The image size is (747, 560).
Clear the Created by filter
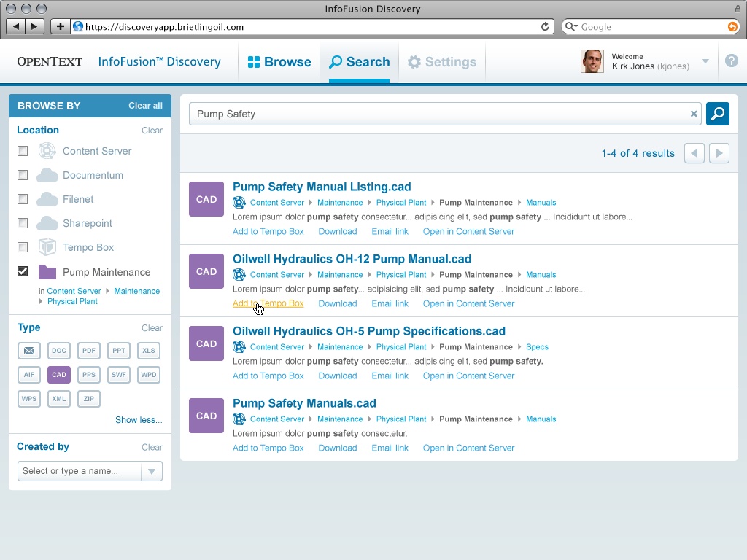[152, 447]
